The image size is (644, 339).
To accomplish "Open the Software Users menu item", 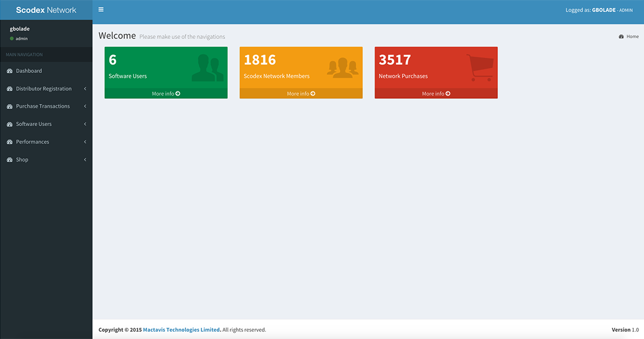I will tap(34, 124).
